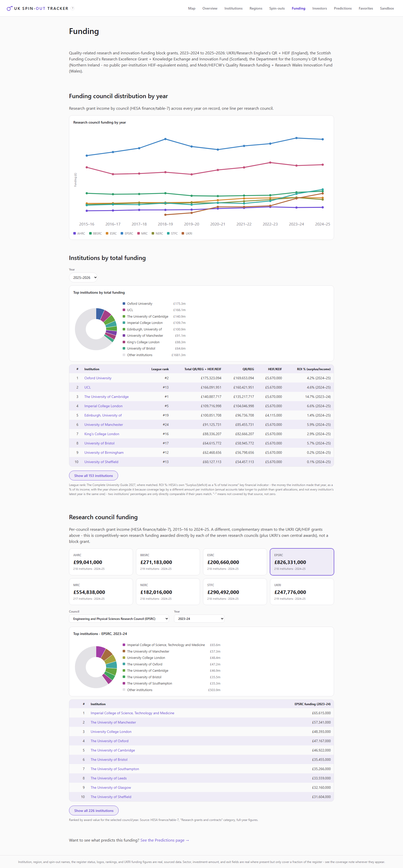This screenshot has height=868, width=403.
Task: Open Imperial College London table link
Action: point(103,406)
